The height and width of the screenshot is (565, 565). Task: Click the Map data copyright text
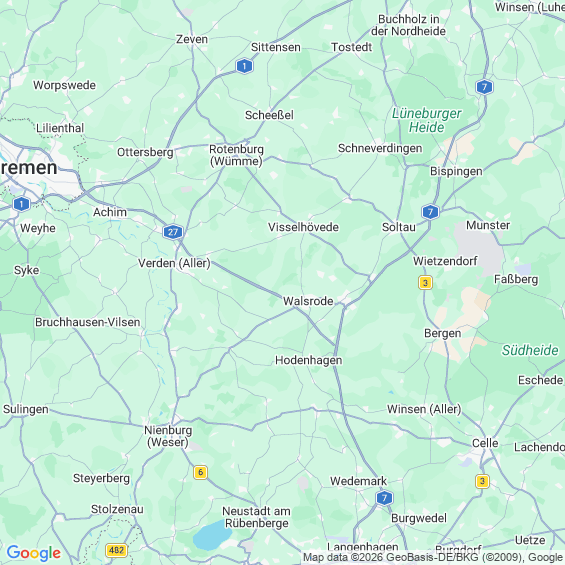(x=433, y=557)
